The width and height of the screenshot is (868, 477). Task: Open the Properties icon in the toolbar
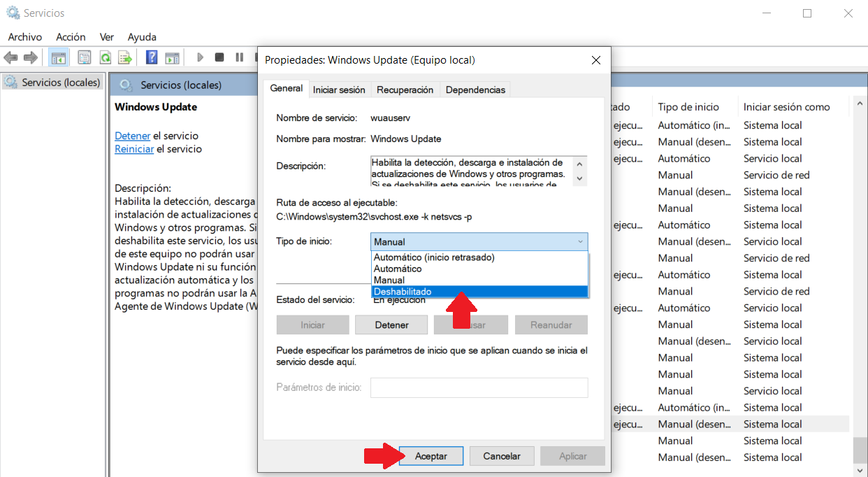84,57
